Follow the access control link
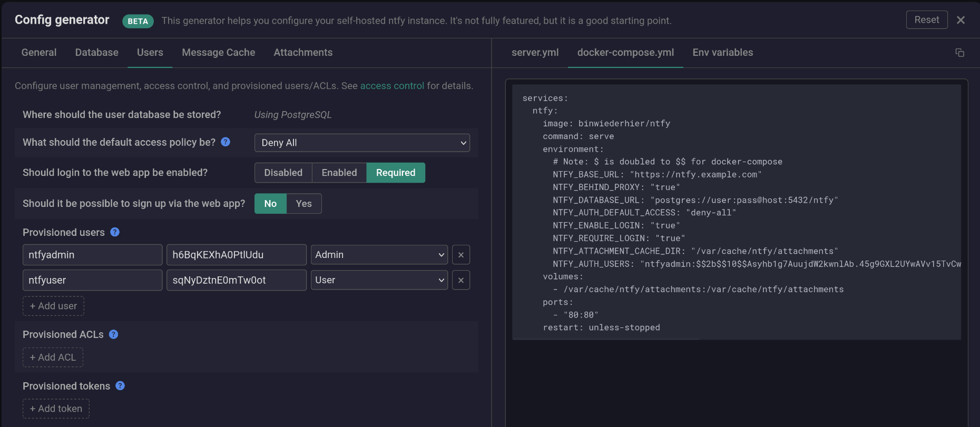 click(x=392, y=86)
